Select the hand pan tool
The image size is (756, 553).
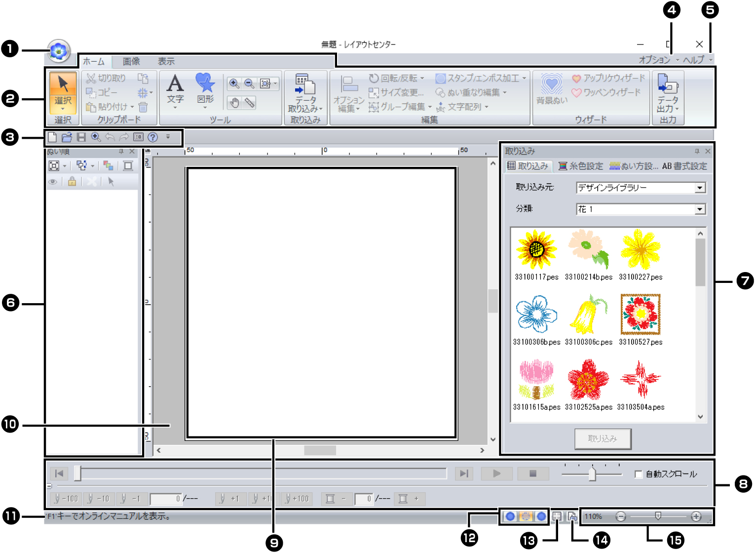pos(235,103)
